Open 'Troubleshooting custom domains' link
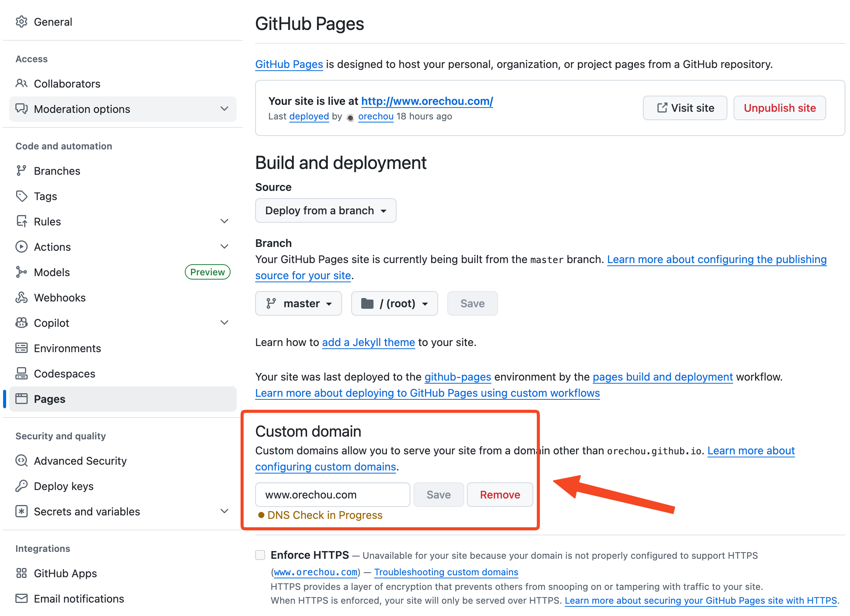The height and width of the screenshot is (616, 850). (x=446, y=572)
